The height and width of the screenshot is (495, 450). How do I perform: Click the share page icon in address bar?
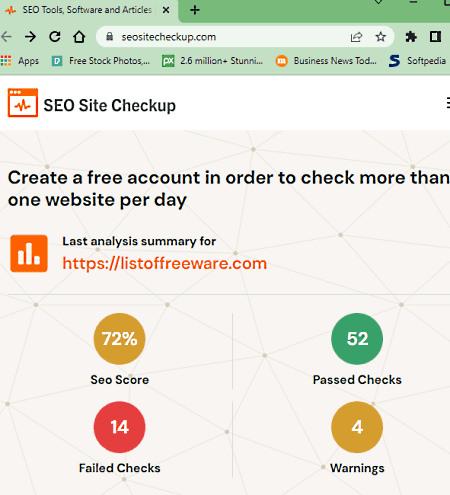coord(356,37)
